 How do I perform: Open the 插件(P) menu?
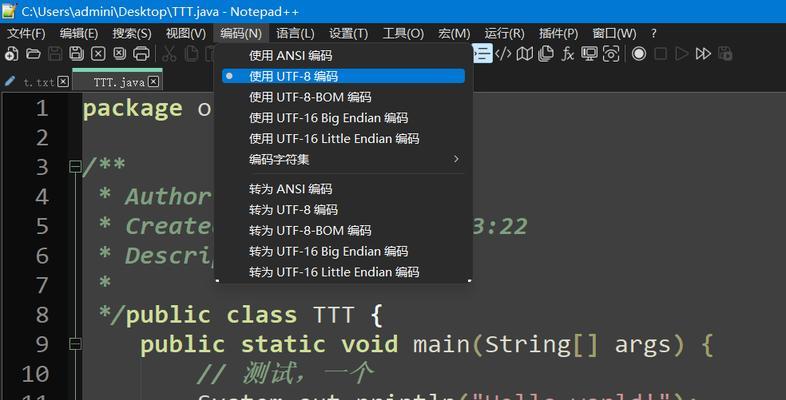558,34
